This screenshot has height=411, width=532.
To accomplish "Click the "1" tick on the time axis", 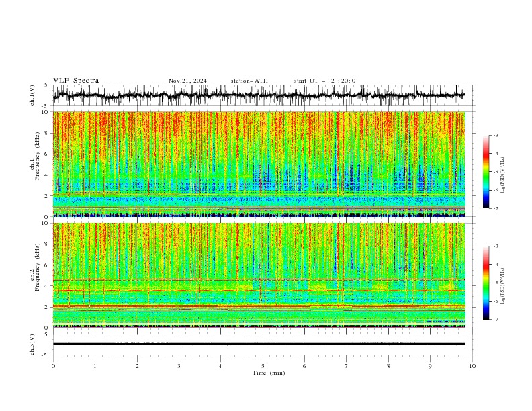I will tap(95, 366).
